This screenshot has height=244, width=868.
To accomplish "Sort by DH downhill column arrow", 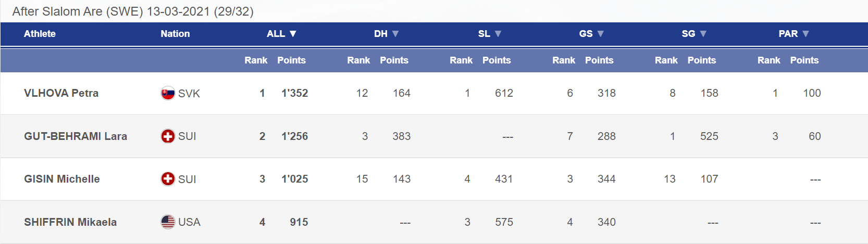I will pos(395,34).
